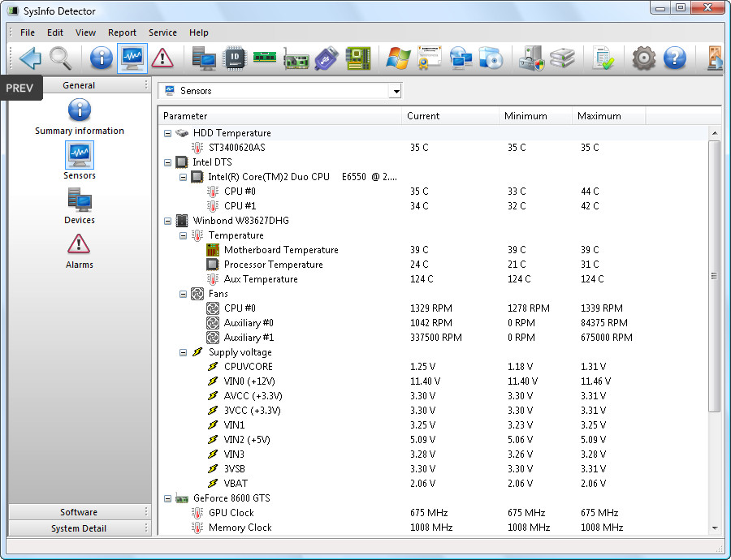Open the server security shield icon
The width and height of the screenshot is (731, 560).
[532, 58]
